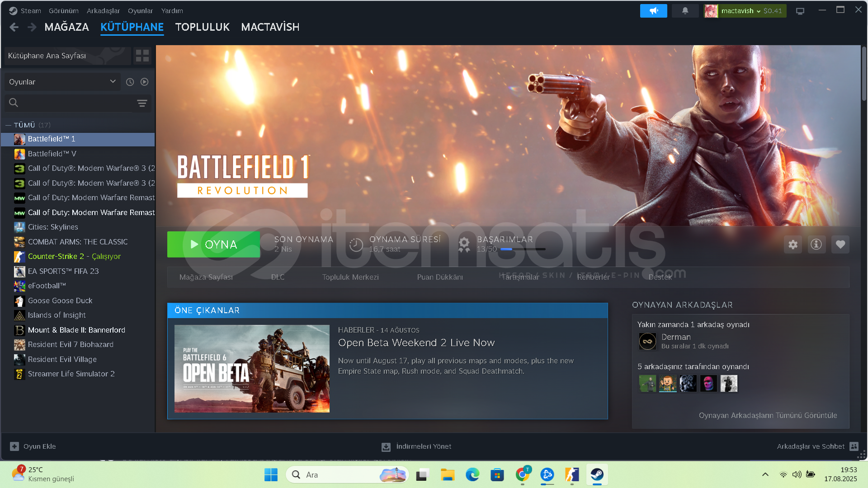Open Kütüphane Ana Sayfası button
Screen dimensions: 868x488
coord(67,56)
